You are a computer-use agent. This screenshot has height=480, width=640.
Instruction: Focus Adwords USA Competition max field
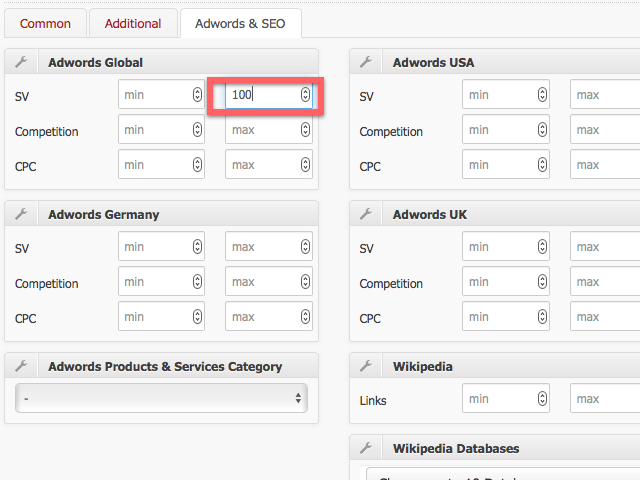[605, 129]
